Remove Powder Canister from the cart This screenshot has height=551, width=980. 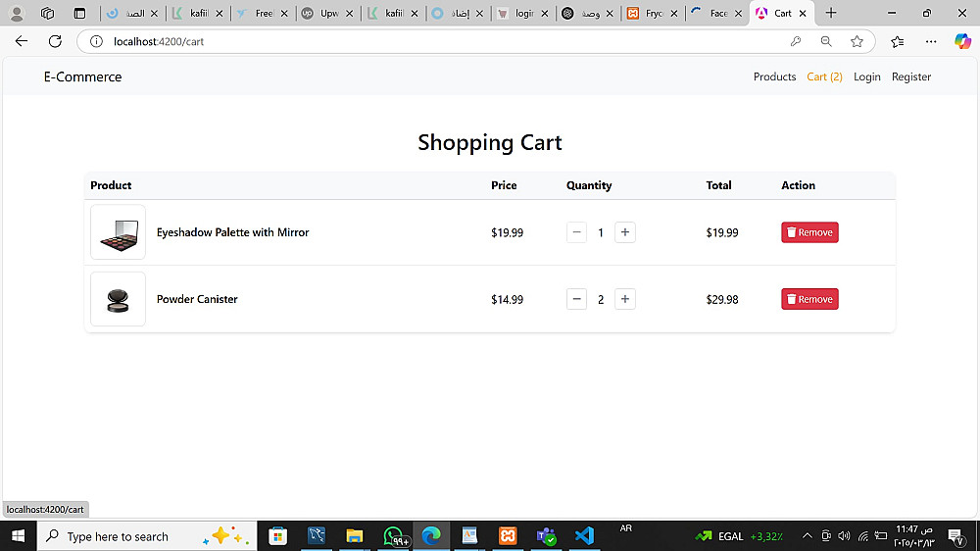pyautogui.click(x=809, y=299)
